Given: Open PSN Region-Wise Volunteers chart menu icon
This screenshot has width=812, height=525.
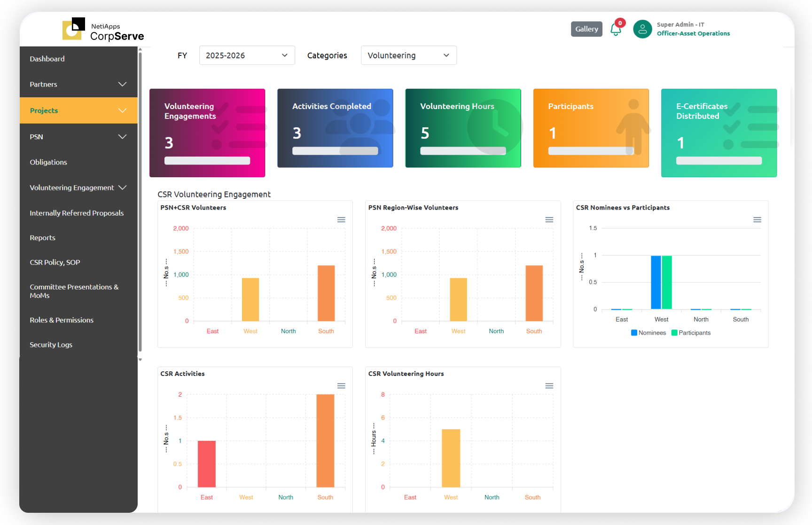Looking at the screenshot, I should click(549, 219).
